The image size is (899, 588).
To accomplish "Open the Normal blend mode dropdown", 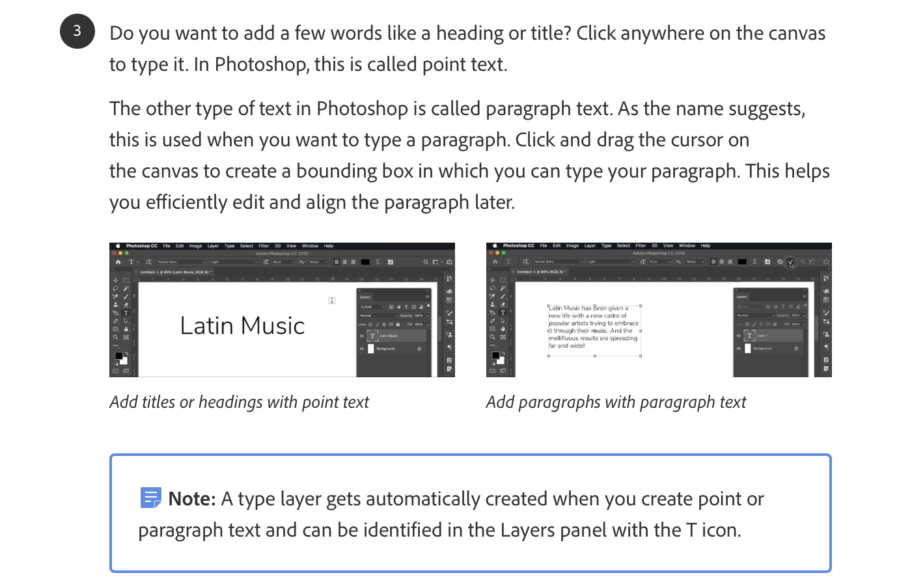I will pos(378,315).
